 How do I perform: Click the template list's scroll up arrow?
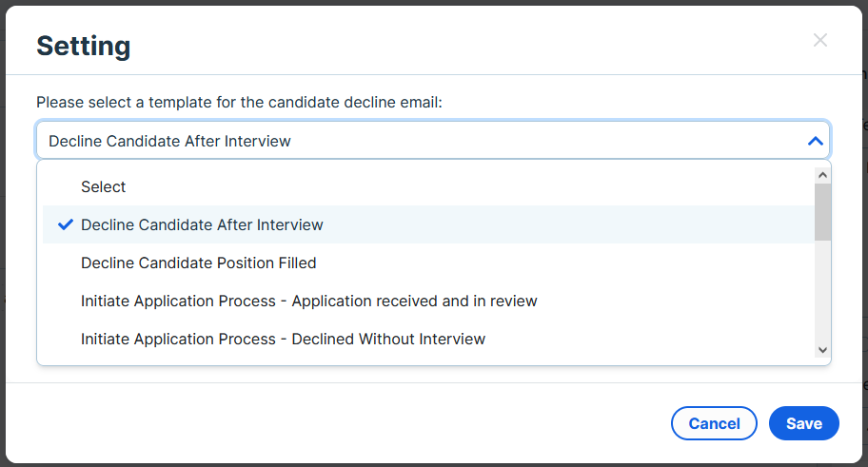822,175
